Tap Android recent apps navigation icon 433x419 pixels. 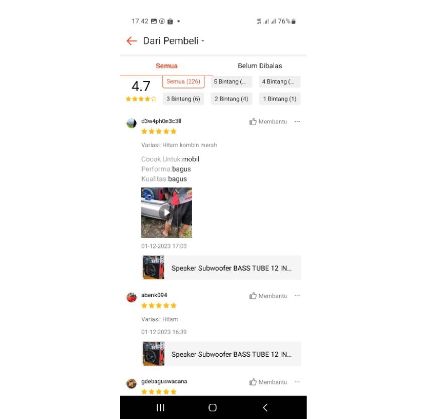point(160,407)
